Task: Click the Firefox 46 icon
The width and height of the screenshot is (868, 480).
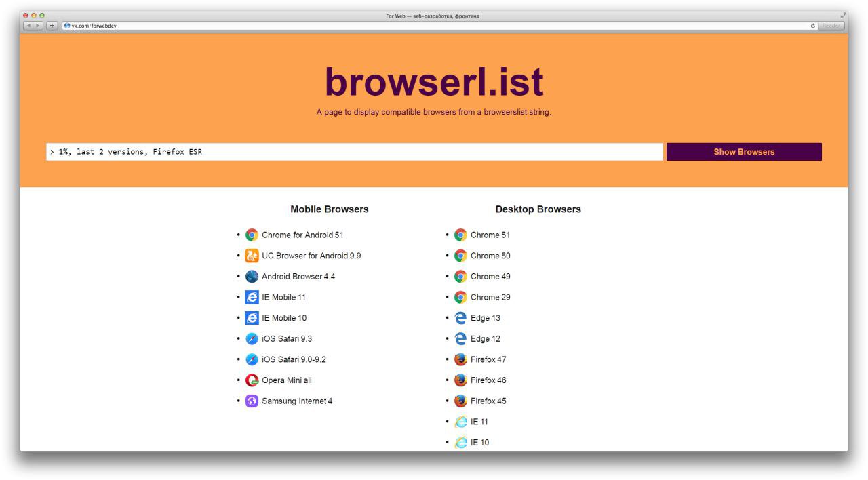Action: pyautogui.click(x=460, y=380)
